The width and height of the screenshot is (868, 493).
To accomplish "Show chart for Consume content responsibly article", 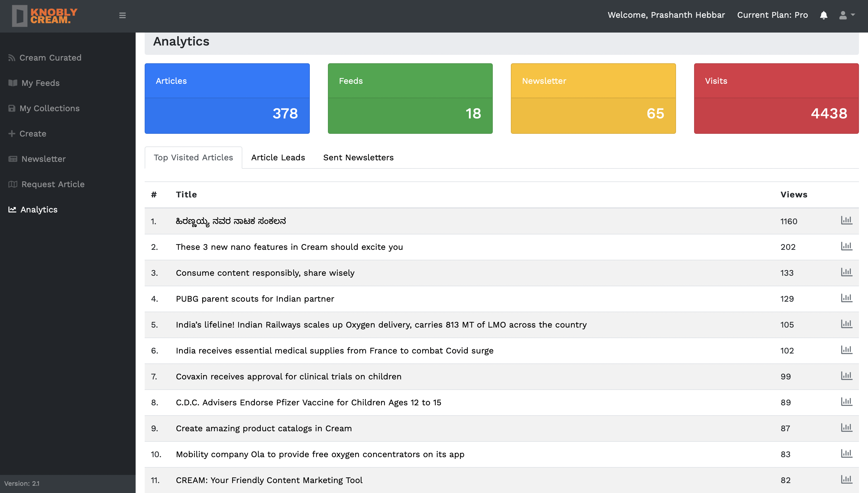I will 846,272.
